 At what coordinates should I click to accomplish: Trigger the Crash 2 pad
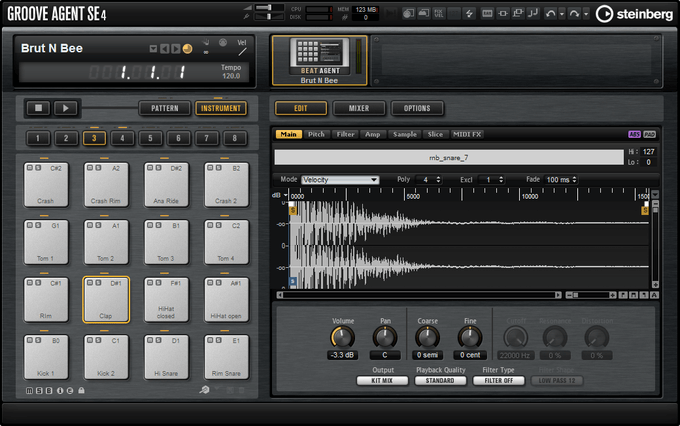tap(226, 184)
